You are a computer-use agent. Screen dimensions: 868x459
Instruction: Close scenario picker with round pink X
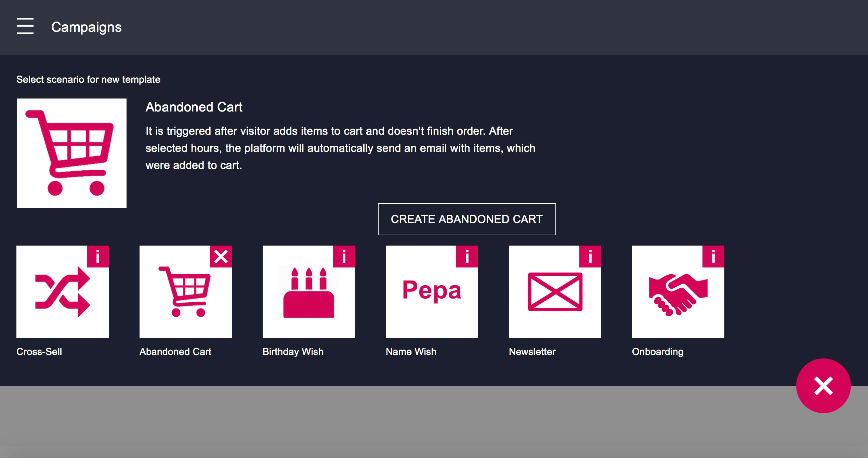pos(823,386)
